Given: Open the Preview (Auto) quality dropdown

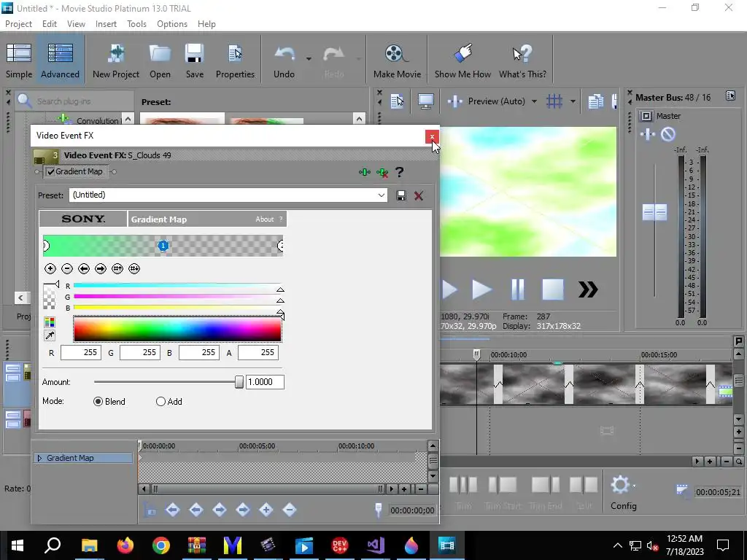Looking at the screenshot, I should coord(534,101).
